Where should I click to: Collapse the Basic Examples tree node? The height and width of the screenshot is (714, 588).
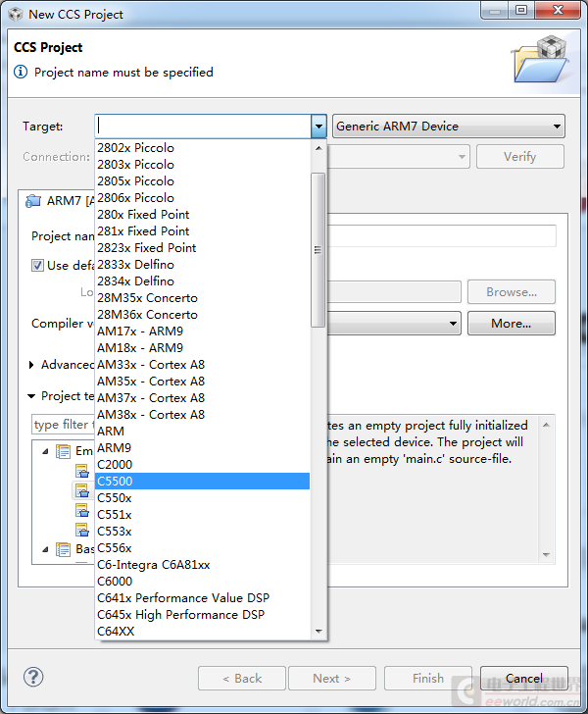pyautogui.click(x=45, y=549)
